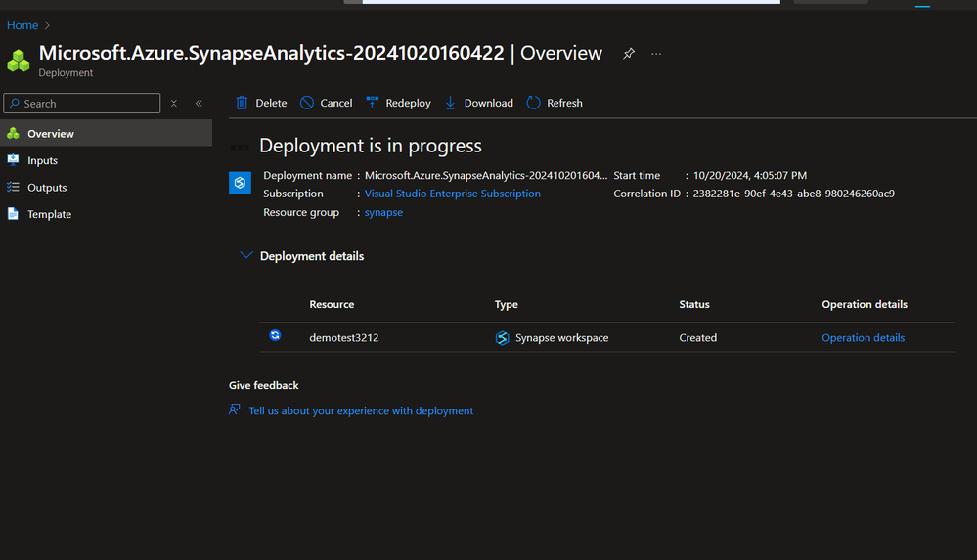
Task: Click the in-progress status icon beside demotest3212
Action: tap(275, 336)
